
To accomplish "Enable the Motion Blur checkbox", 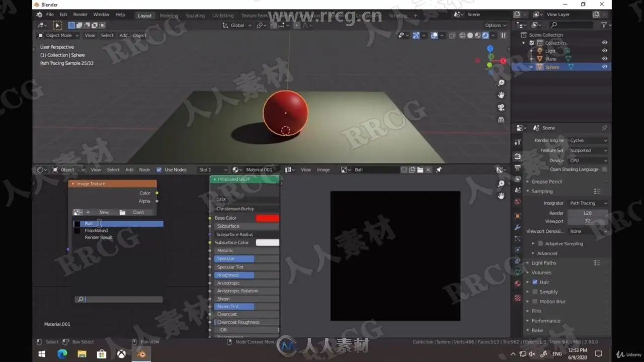I will pos(535,302).
